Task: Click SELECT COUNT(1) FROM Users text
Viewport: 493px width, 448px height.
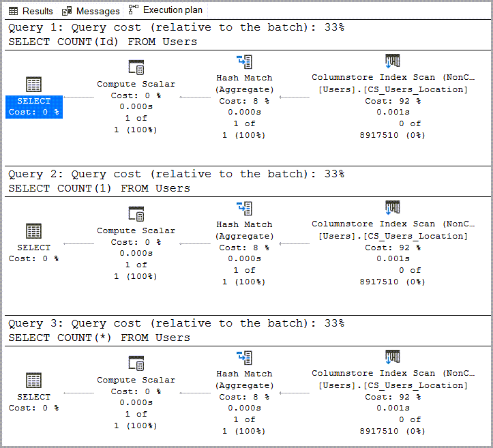Action: [x=100, y=188]
